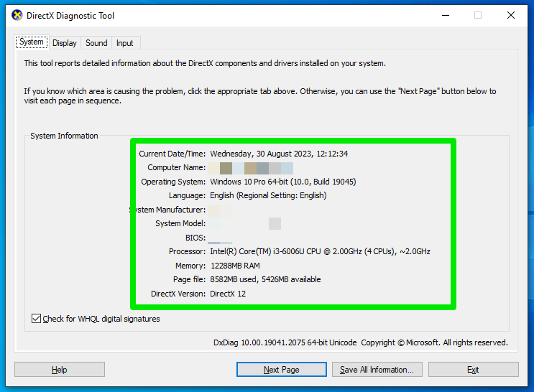
Task: Open the Sound tab
Action: 96,43
